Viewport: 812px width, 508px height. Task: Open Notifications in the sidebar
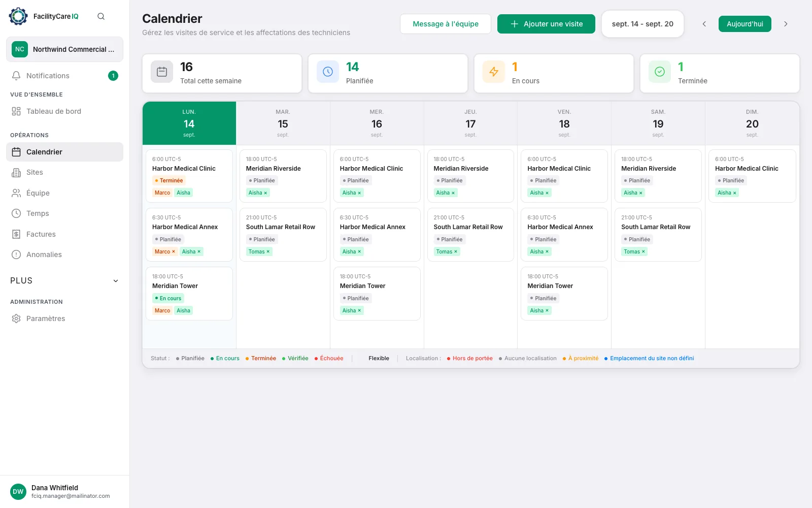64,76
